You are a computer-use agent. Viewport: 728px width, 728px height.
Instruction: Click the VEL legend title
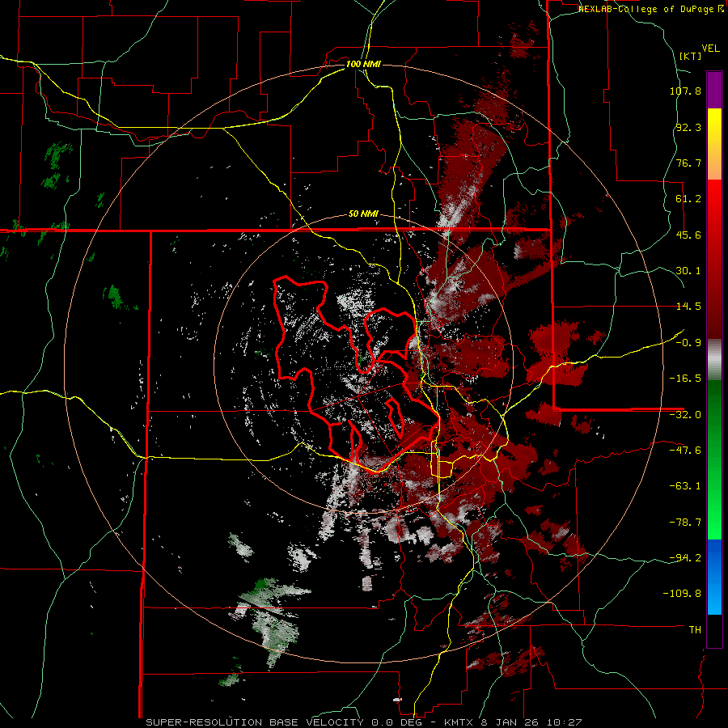pos(710,49)
